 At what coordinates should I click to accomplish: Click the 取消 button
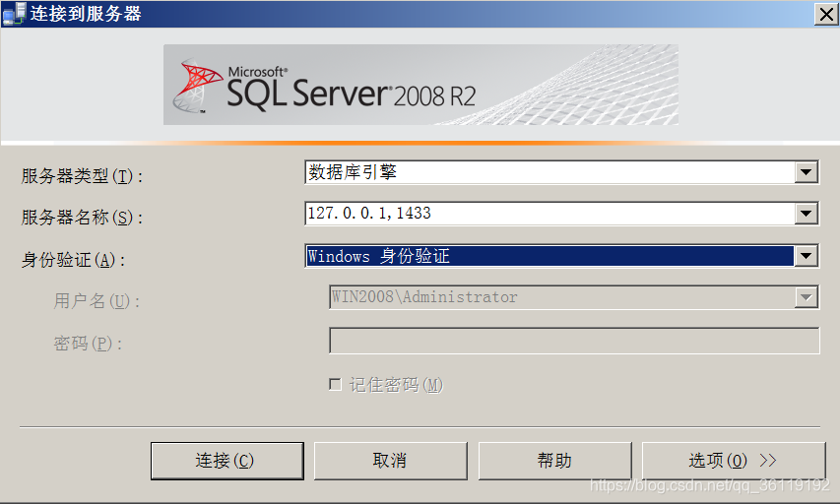point(391,461)
